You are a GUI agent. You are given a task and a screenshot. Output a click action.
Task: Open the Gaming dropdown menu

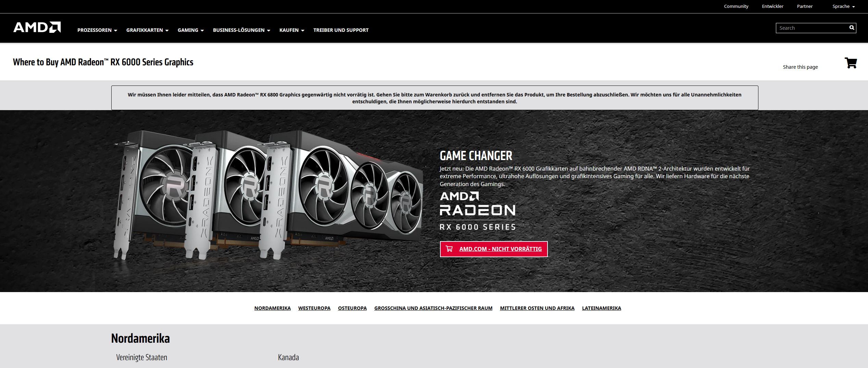click(x=191, y=30)
